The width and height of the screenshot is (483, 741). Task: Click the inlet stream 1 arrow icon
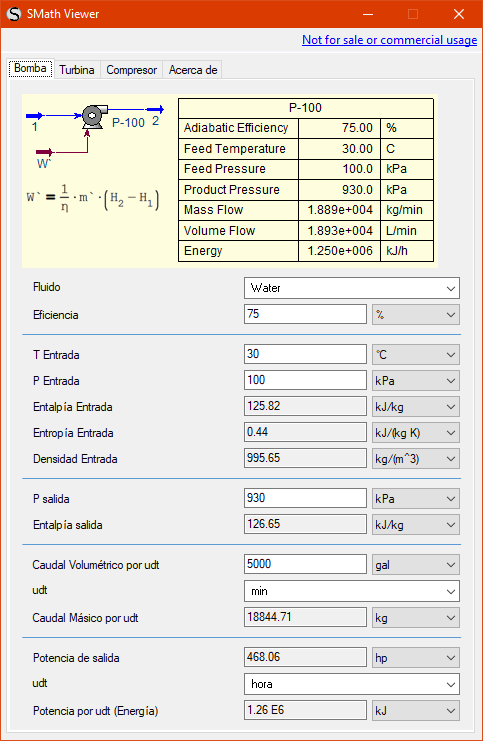click(35, 115)
